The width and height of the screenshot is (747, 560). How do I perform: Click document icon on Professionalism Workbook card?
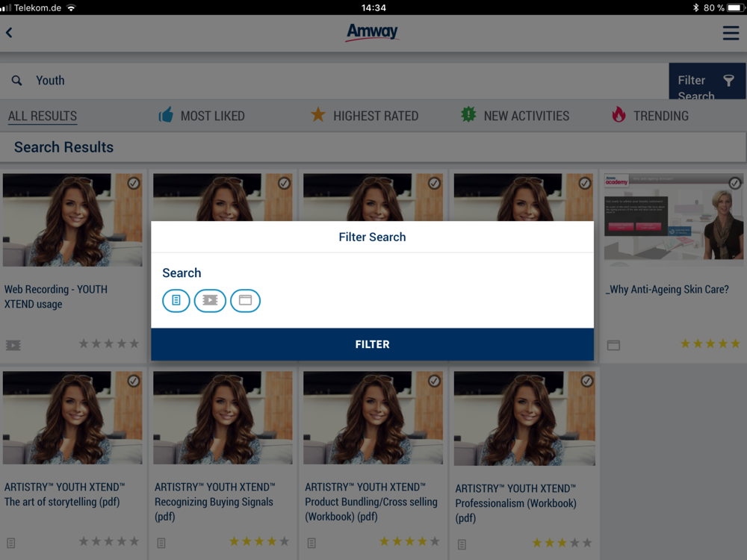[462, 544]
